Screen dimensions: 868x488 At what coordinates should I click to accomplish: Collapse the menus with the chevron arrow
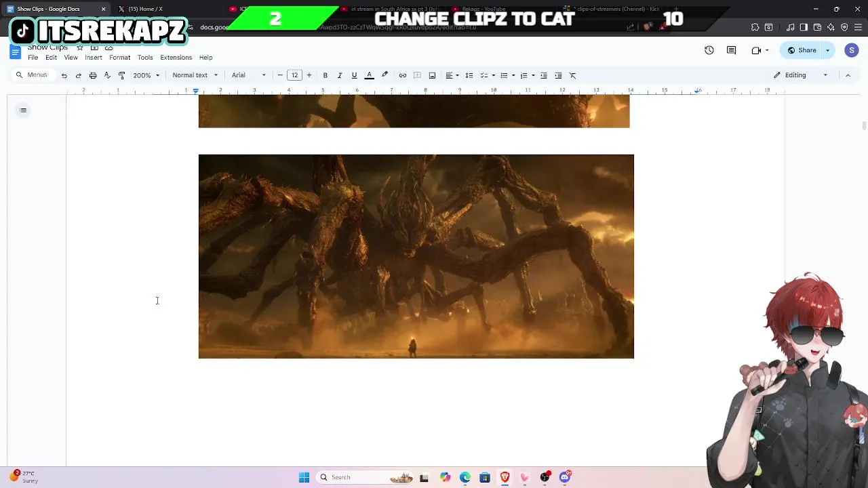[x=848, y=75]
